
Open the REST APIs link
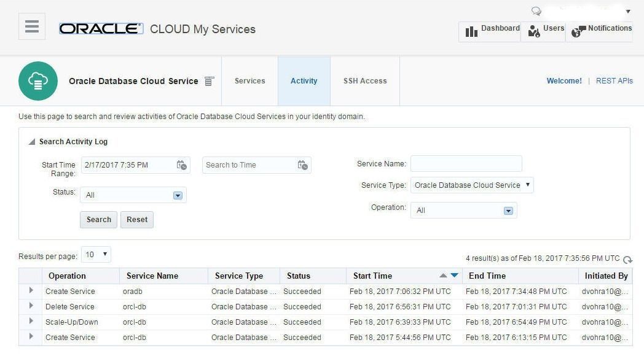(614, 81)
